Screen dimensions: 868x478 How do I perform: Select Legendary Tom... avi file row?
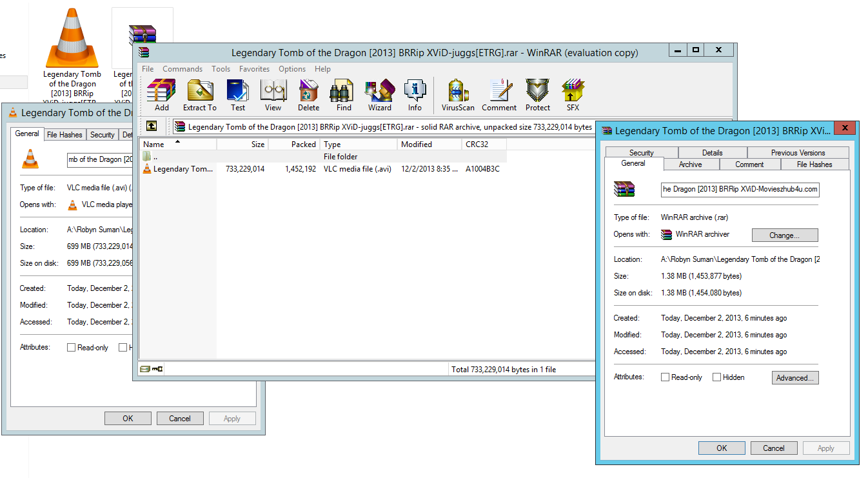click(322, 169)
